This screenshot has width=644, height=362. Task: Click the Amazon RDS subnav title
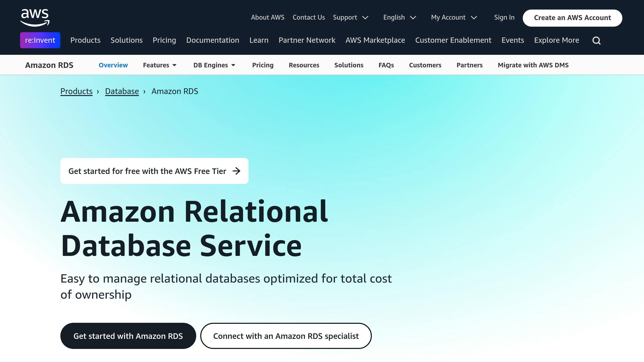49,65
